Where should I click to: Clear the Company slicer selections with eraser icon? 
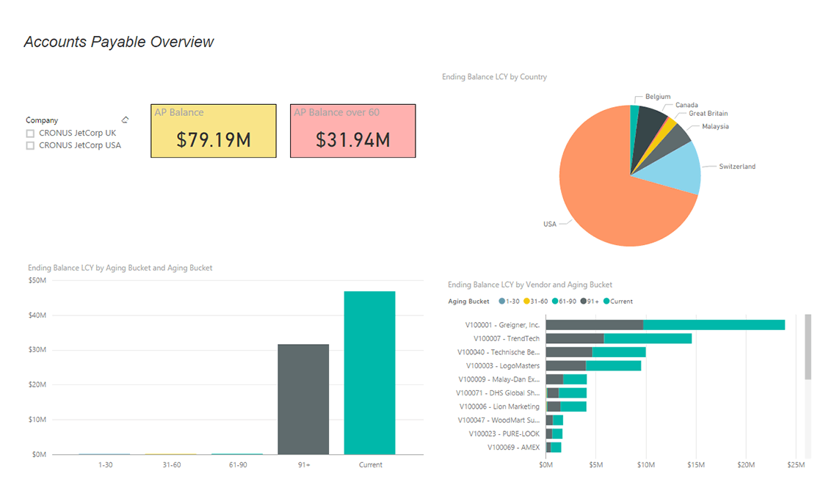[x=125, y=120]
